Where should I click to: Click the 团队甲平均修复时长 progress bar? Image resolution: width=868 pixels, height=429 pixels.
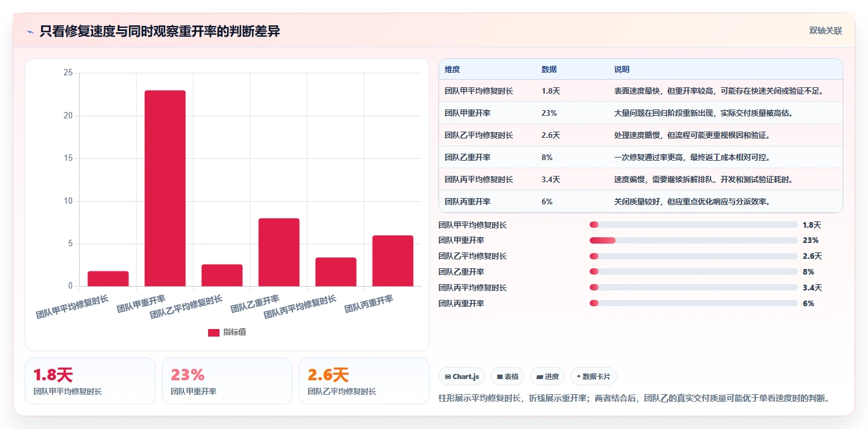pos(693,225)
